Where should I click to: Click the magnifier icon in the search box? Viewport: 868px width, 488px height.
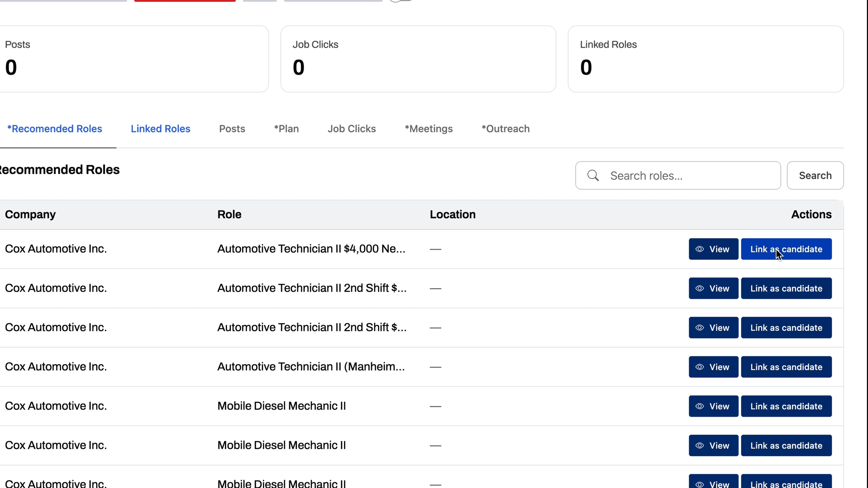coord(593,176)
